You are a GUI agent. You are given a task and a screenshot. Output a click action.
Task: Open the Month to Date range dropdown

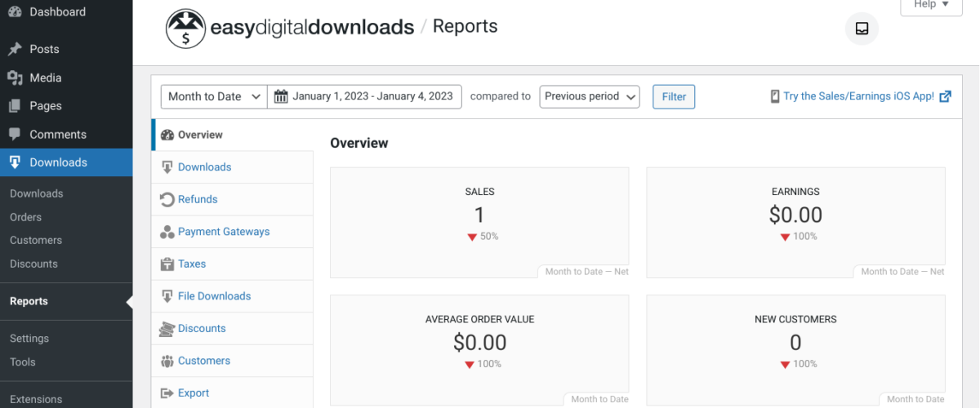[214, 96]
